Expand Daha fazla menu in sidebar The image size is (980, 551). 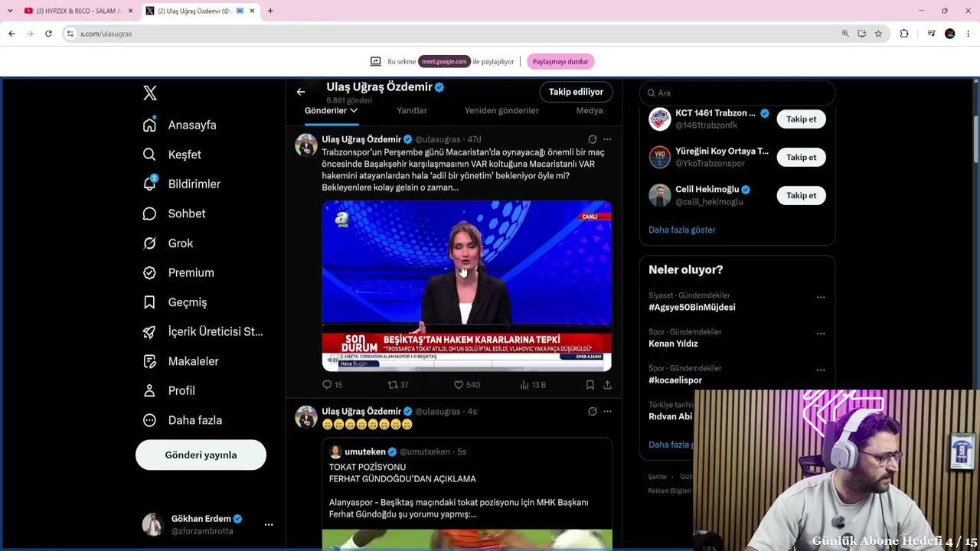tap(183, 420)
